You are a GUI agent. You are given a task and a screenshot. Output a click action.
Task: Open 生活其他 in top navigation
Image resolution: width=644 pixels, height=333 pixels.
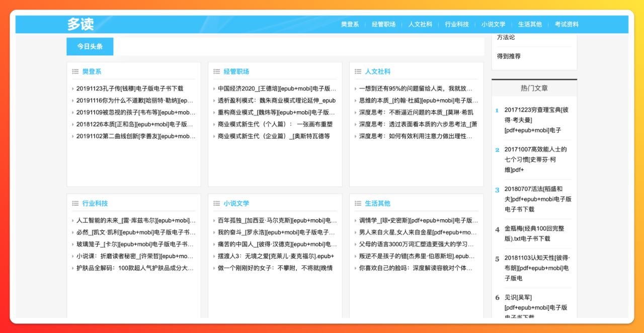tap(530, 24)
